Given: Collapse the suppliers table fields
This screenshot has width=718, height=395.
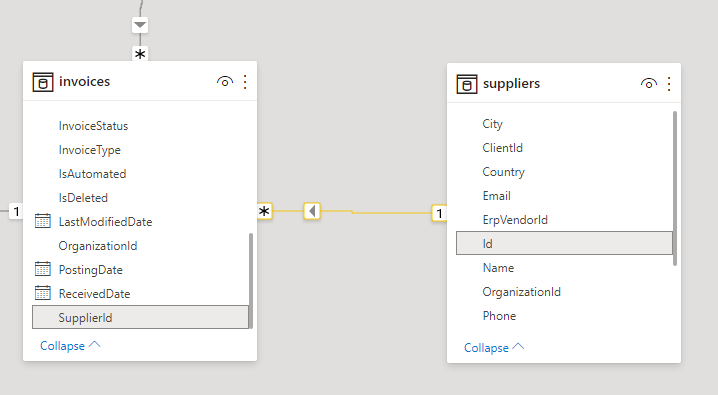Looking at the screenshot, I should [494, 347].
